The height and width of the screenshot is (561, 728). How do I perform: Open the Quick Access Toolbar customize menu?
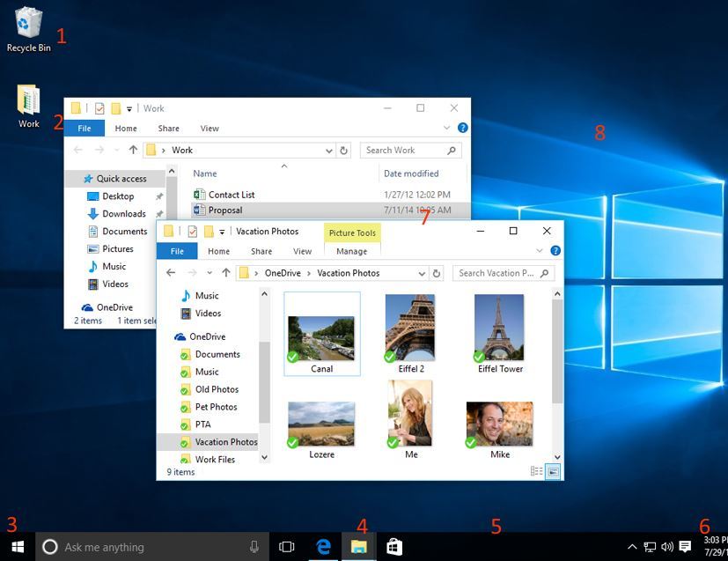pos(224,231)
